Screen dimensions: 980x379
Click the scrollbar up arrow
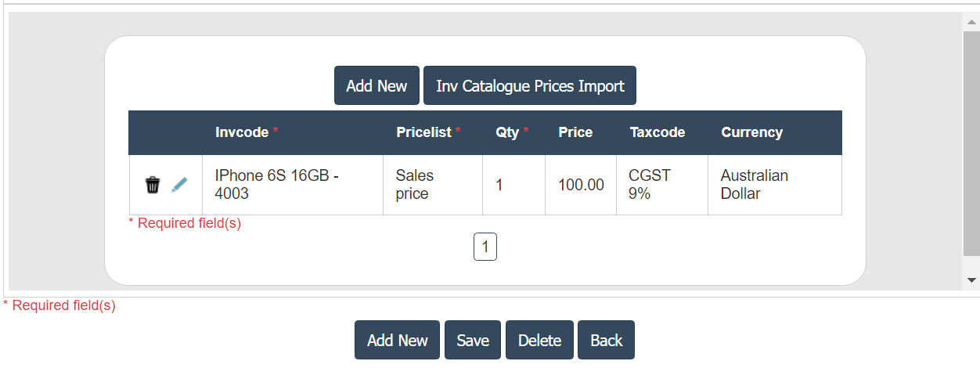971,23
